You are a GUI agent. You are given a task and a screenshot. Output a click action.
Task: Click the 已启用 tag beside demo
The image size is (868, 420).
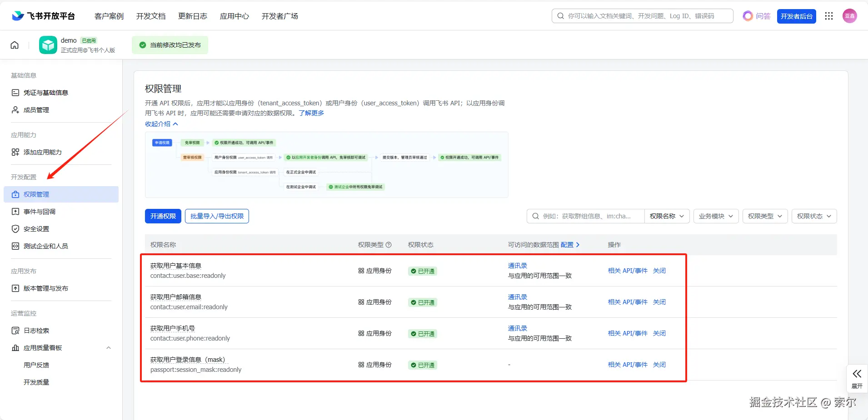tap(89, 40)
